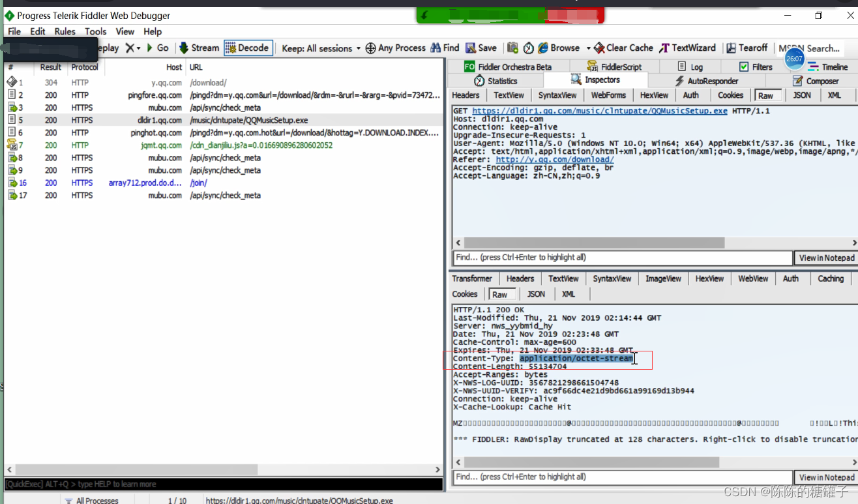
Task: Click the y.qq.com/download Referer link
Action: pyautogui.click(x=555, y=159)
